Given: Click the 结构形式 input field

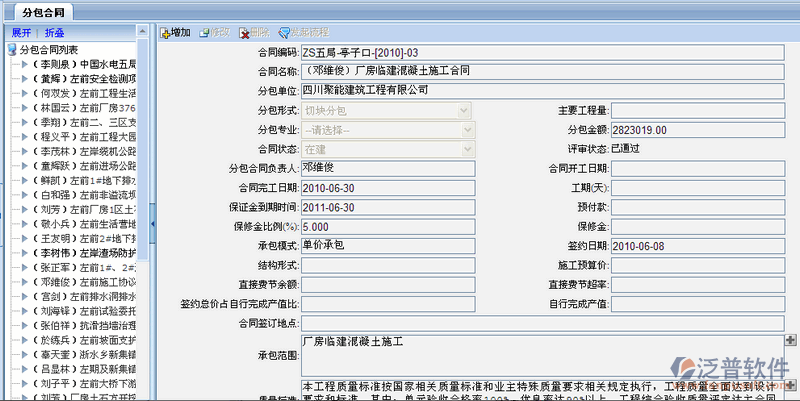Looking at the screenshot, I should [388, 265].
